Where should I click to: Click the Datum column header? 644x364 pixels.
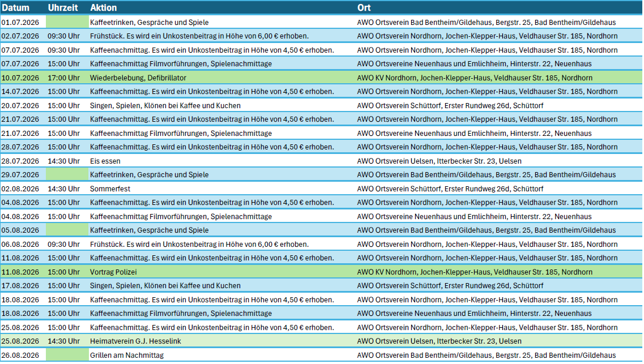16,8
